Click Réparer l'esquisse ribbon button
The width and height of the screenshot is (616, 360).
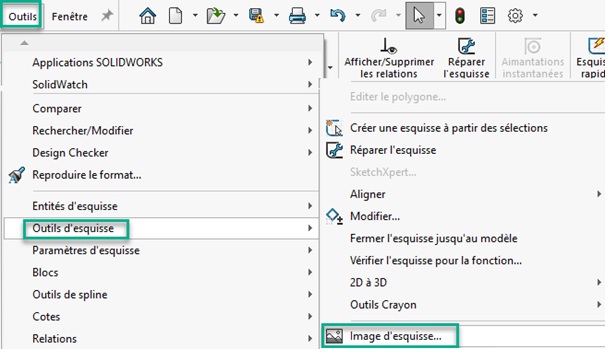click(x=466, y=58)
